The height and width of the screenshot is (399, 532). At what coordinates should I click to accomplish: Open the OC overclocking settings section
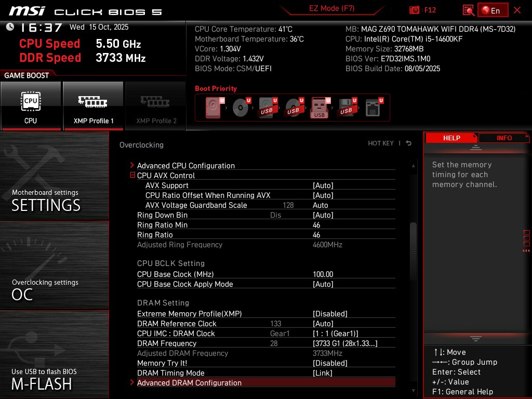pos(54,265)
